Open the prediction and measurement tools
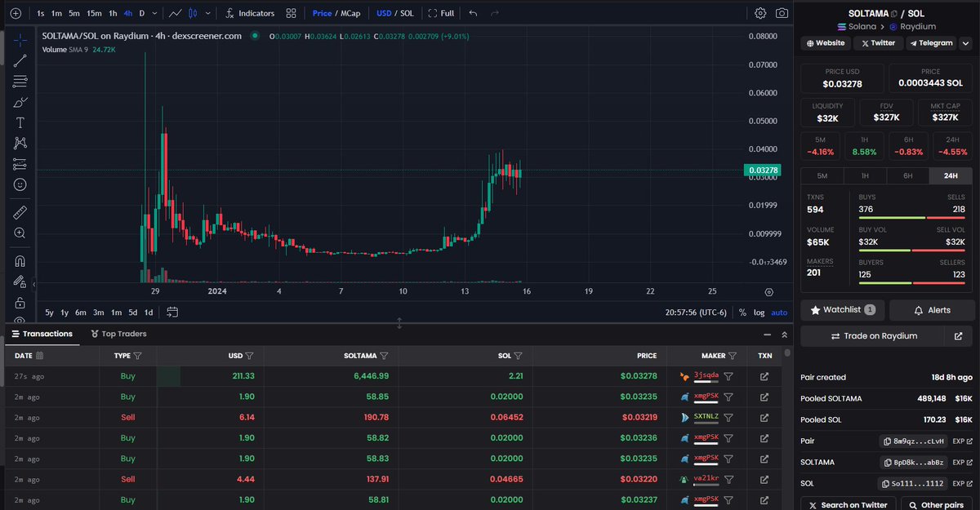Image resolution: width=980 pixels, height=510 pixels. tap(20, 164)
